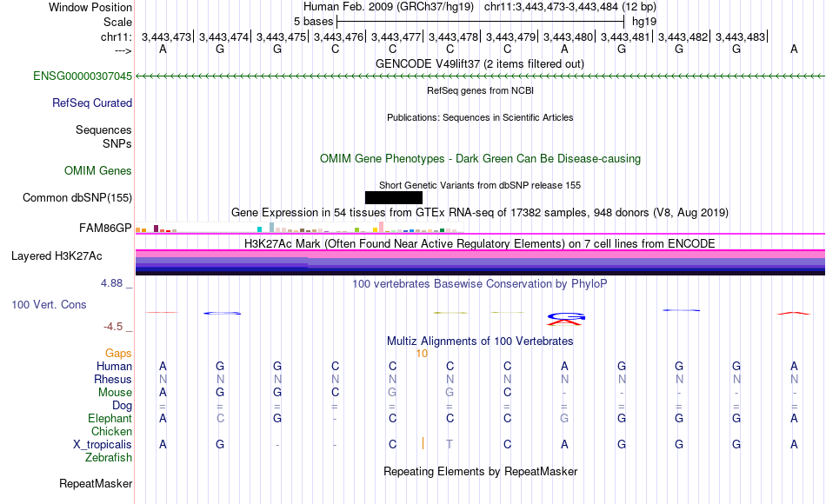
Task: Click the Chicken species label
Action: tap(111, 431)
